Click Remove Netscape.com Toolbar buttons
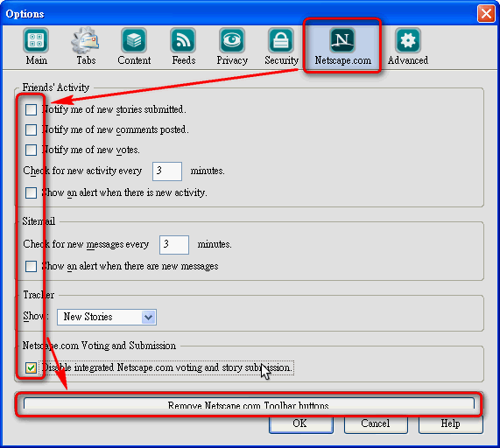Screen dimensions: 500x448 (249, 404)
